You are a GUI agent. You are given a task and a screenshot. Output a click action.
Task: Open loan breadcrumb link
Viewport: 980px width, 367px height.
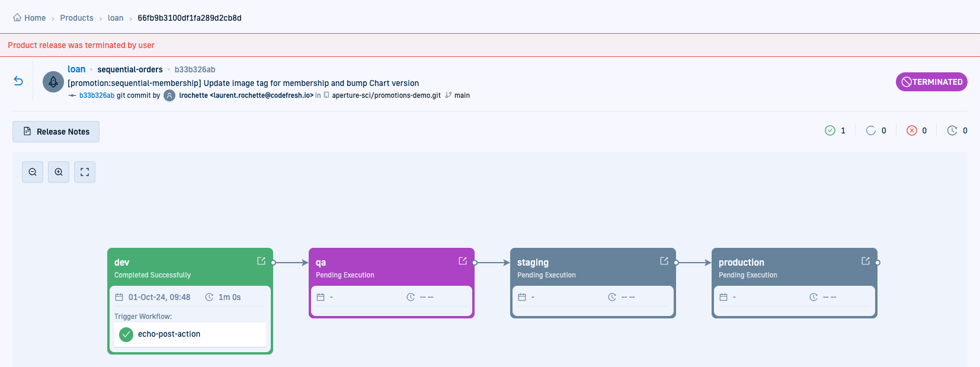(x=116, y=18)
